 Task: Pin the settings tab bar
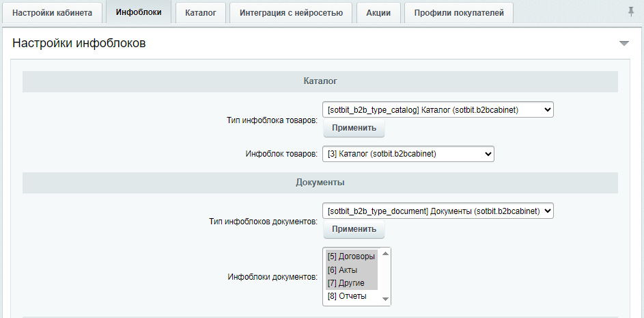point(631,12)
